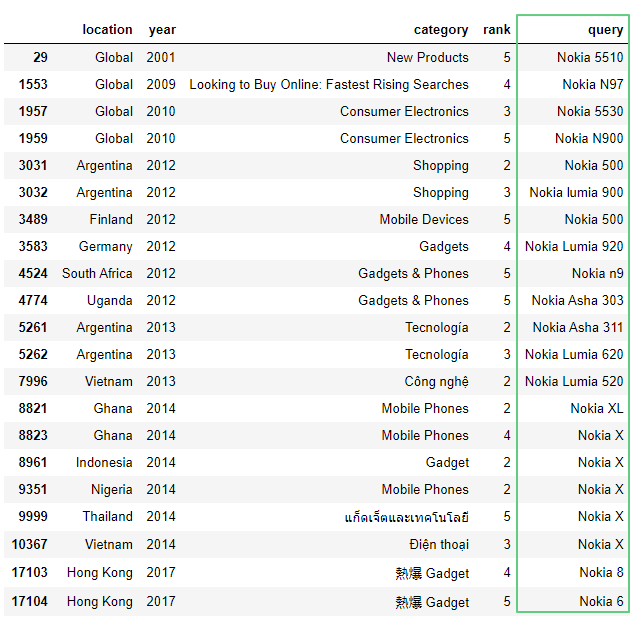Viewport: 633px width, 618px height.
Task: Click the 'Nokia 6' cell
Action: pyautogui.click(x=601, y=601)
